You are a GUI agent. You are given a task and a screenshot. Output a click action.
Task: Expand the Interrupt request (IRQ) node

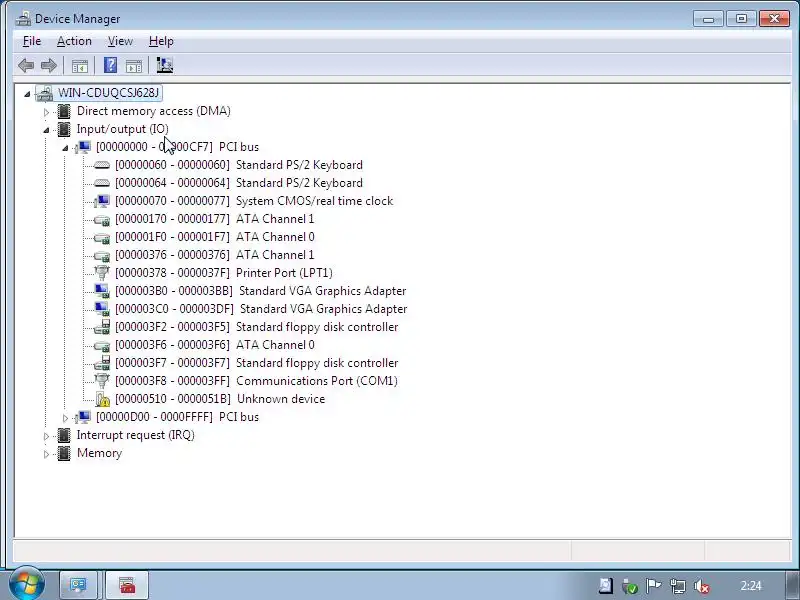(46, 436)
